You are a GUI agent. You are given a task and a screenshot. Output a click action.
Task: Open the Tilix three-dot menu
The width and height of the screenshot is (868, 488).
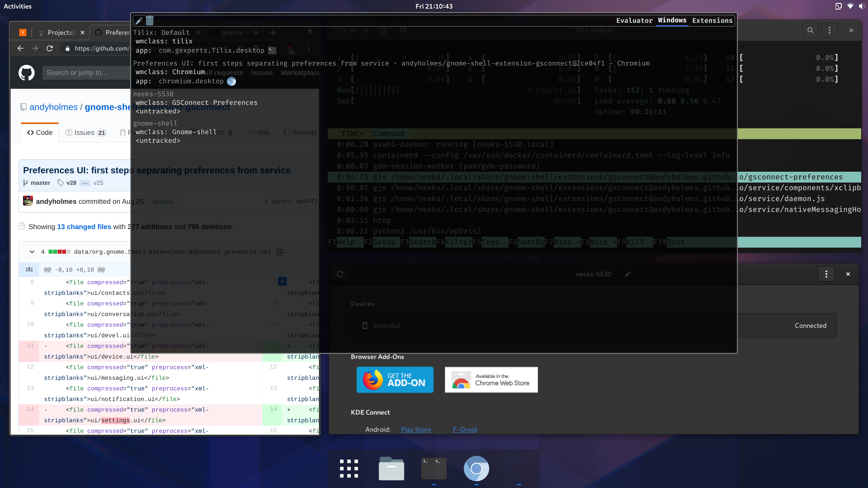click(x=830, y=30)
